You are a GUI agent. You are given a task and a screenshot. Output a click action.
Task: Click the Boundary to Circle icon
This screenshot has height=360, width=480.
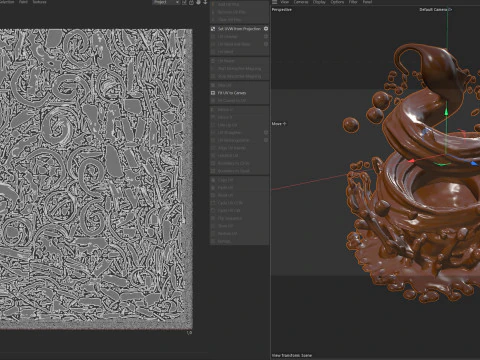coord(213,163)
